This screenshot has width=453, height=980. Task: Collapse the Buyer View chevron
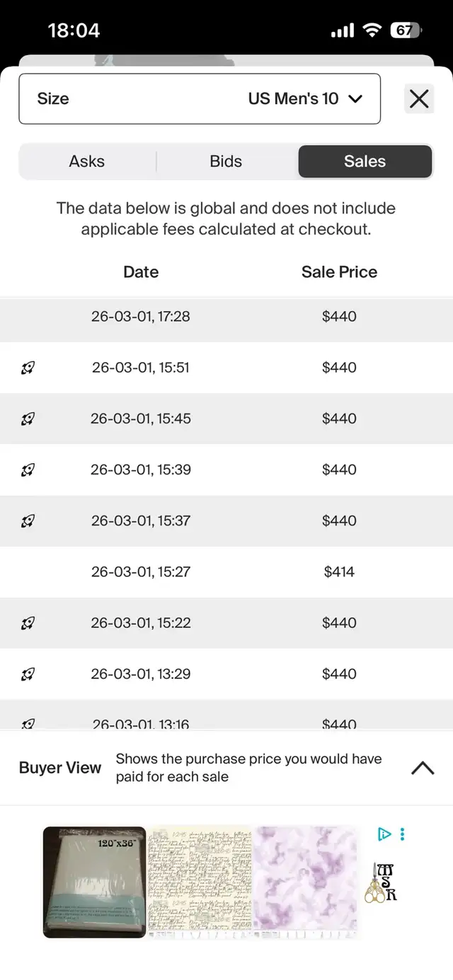point(423,768)
